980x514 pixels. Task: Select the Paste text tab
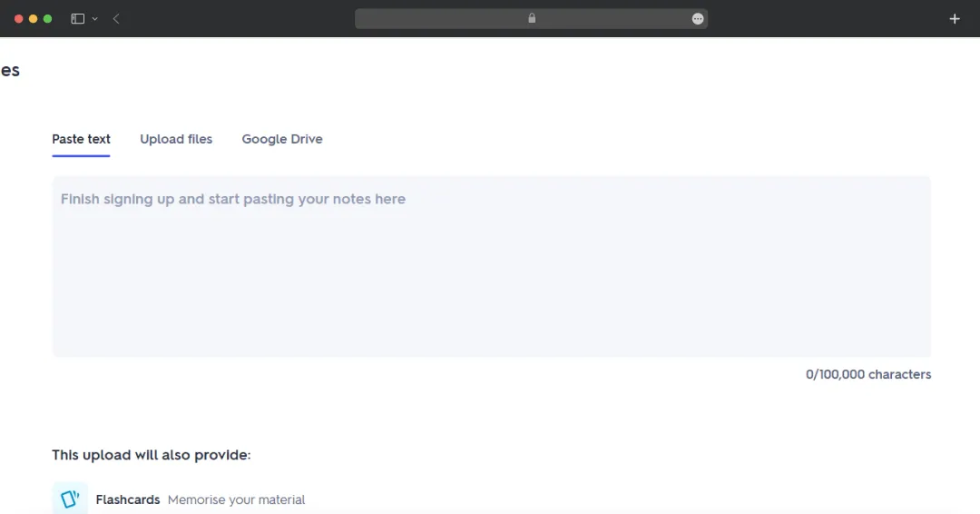tap(82, 139)
